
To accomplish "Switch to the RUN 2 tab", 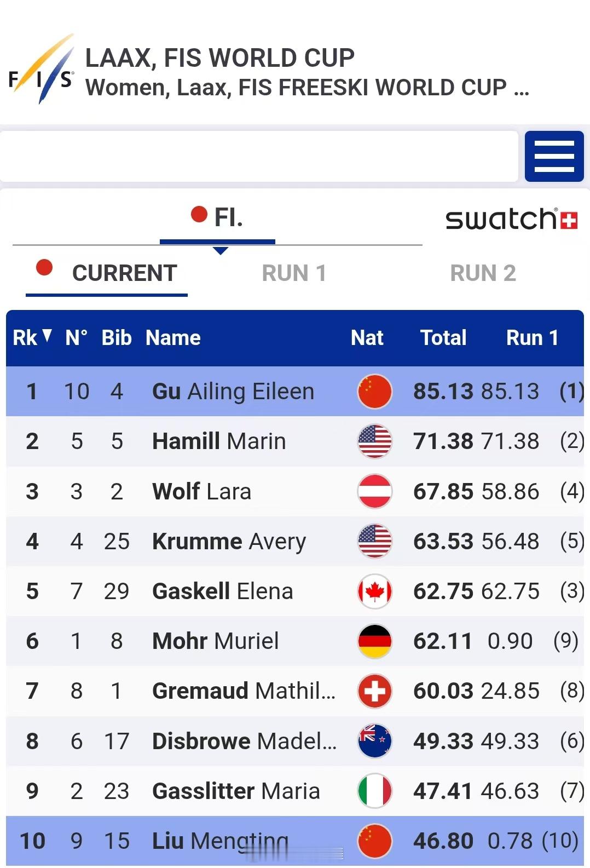I will (483, 273).
